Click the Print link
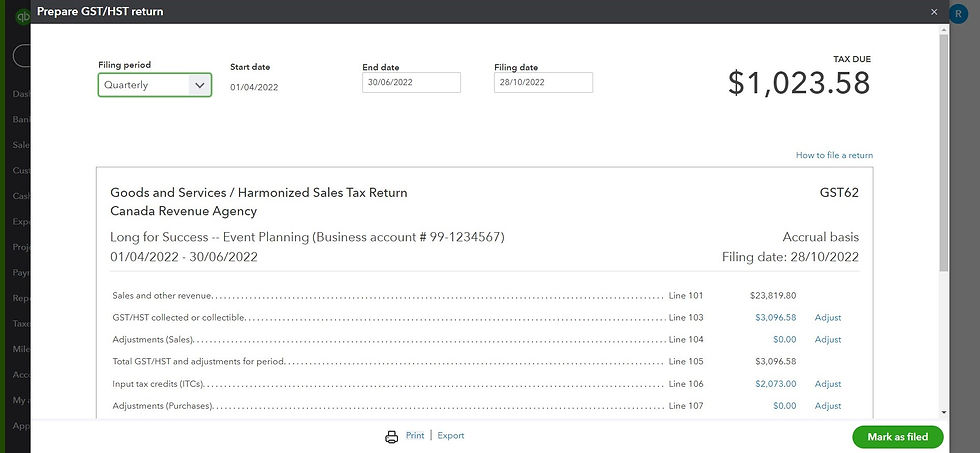980x453 pixels. (x=415, y=436)
